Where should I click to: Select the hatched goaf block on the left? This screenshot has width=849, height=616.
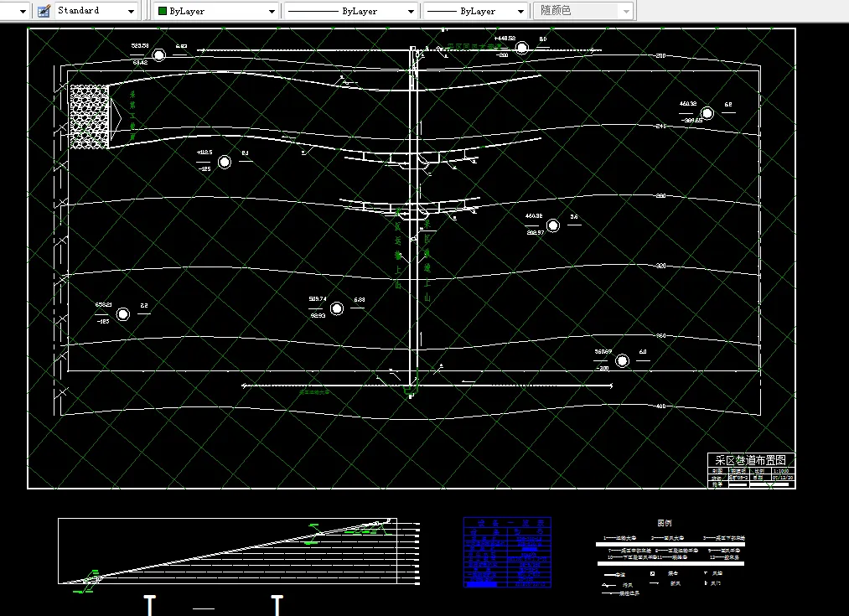click(90, 117)
